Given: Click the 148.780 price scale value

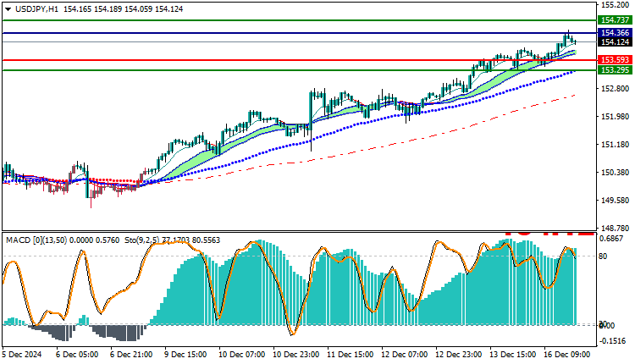Looking at the screenshot, I should (x=616, y=229).
